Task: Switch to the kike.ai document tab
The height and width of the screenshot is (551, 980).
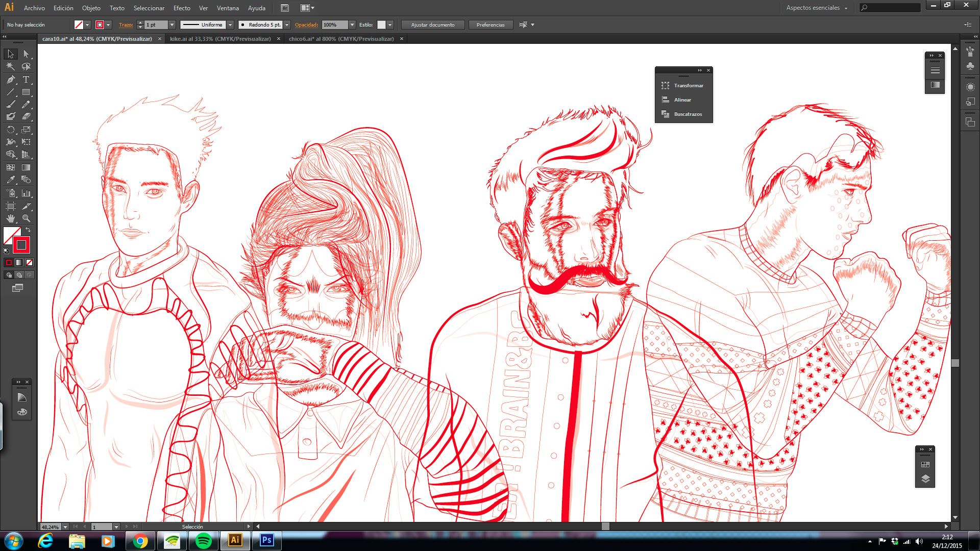Action: click(x=220, y=39)
